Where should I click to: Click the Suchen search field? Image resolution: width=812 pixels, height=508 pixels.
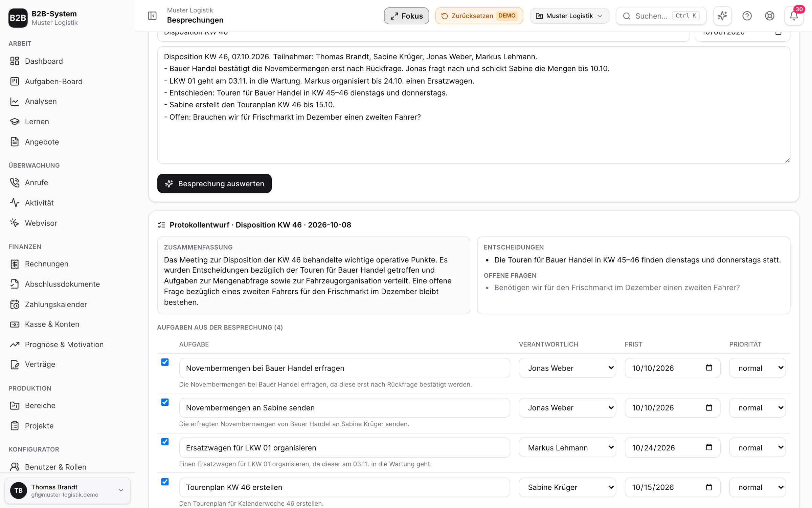(x=661, y=16)
